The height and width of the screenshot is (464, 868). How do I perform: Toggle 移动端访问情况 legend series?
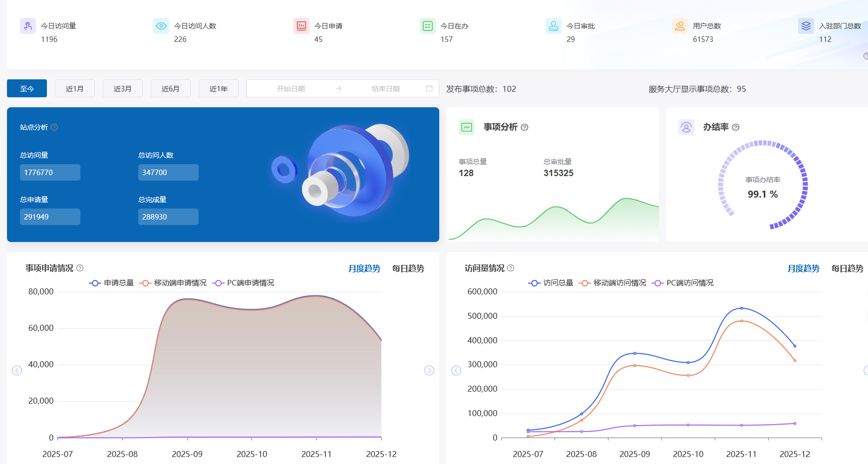[x=612, y=283]
